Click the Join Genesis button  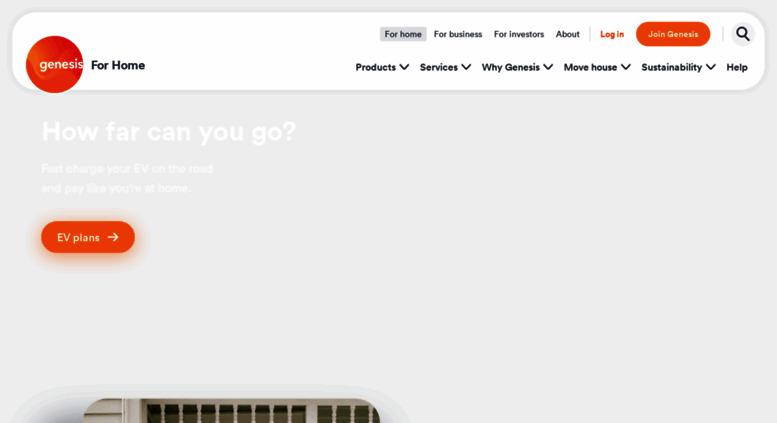click(x=673, y=34)
